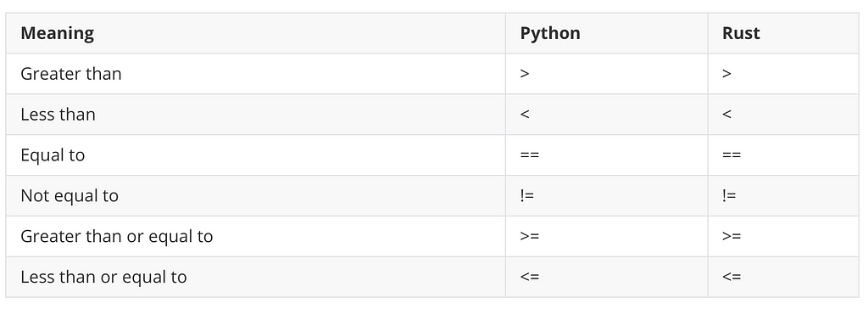Click the Python < operator cell
The width and height of the screenshot is (868, 309).
[x=606, y=115]
